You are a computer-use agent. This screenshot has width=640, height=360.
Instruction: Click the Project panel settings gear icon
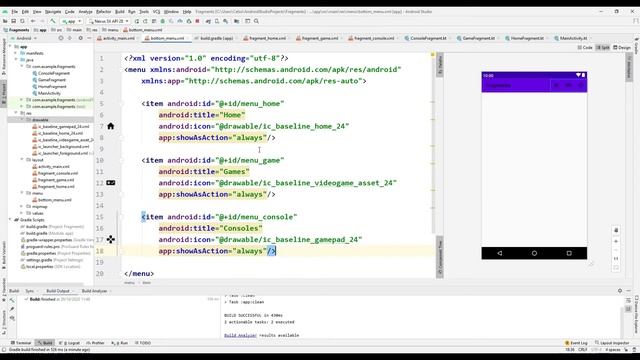point(80,38)
